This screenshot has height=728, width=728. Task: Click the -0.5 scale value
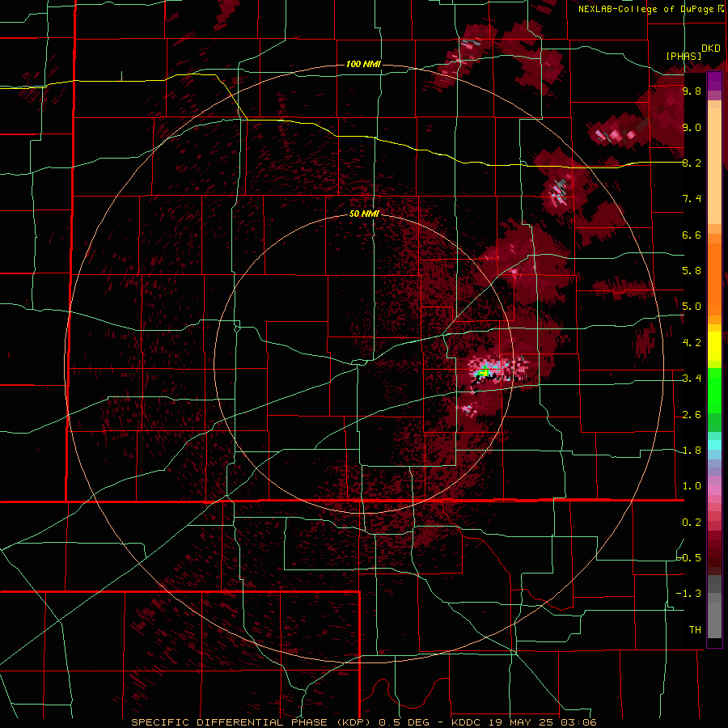(x=689, y=557)
